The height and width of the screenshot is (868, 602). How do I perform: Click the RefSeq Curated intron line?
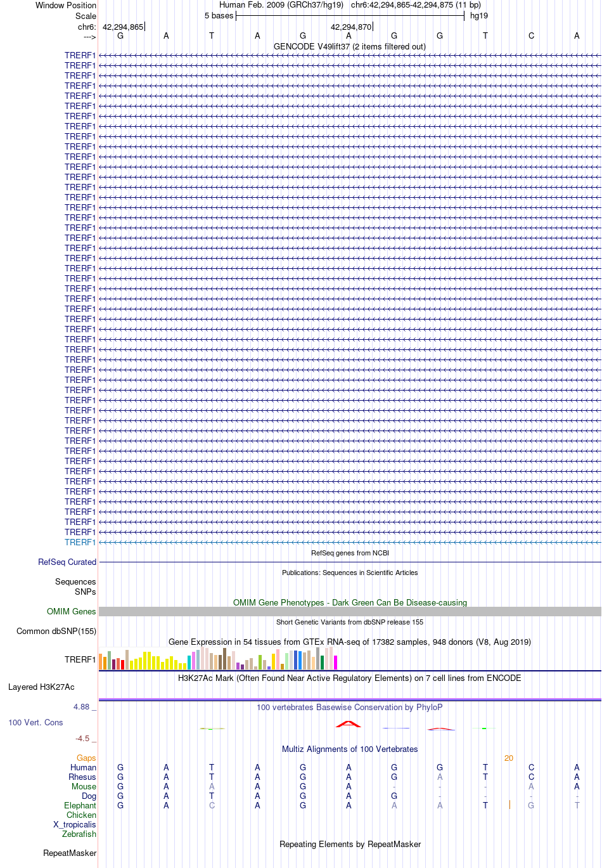350,562
